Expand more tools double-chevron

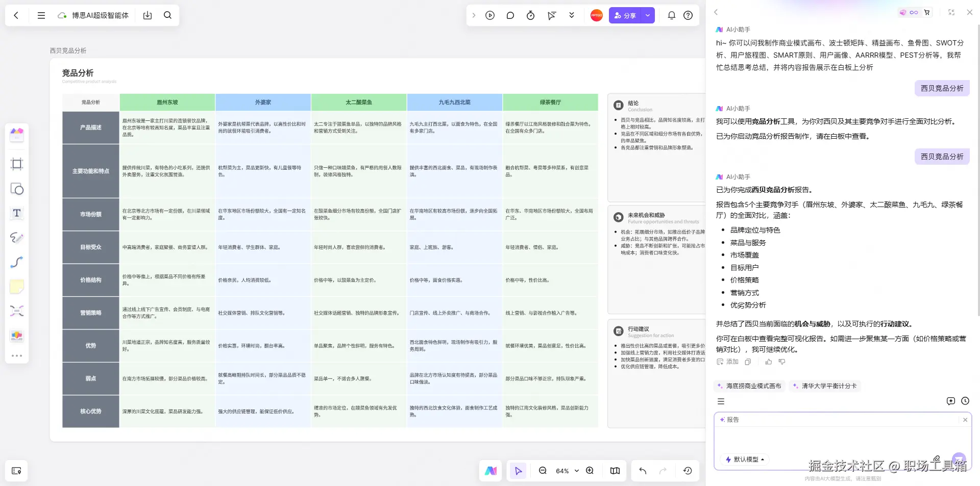pos(572,15)
